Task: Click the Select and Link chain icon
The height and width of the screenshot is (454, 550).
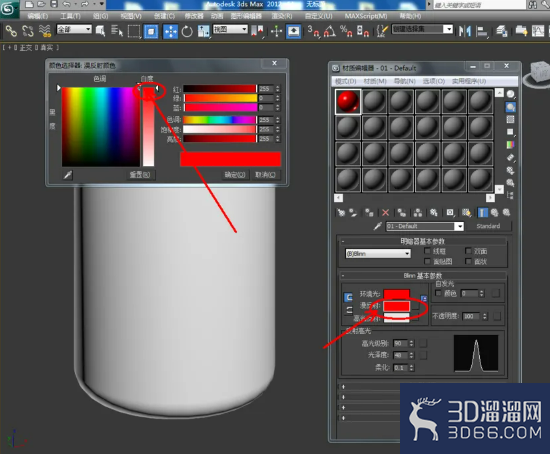Action: [11, 31]
